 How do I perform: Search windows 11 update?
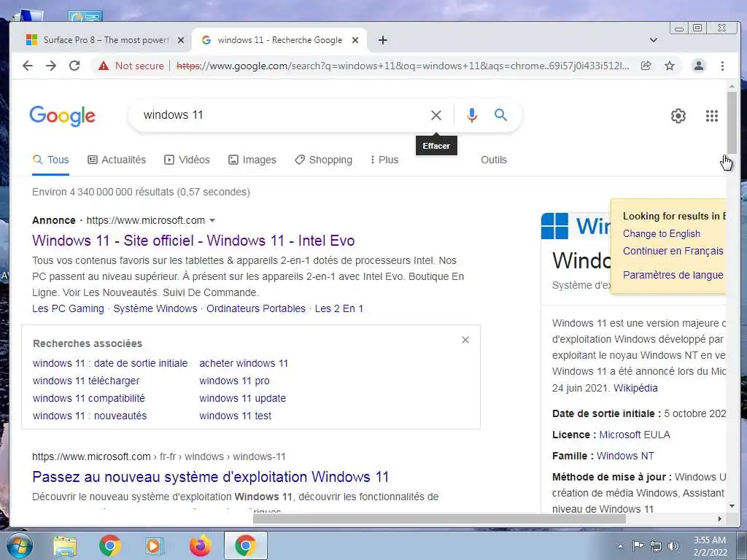(x=242, y=398)
